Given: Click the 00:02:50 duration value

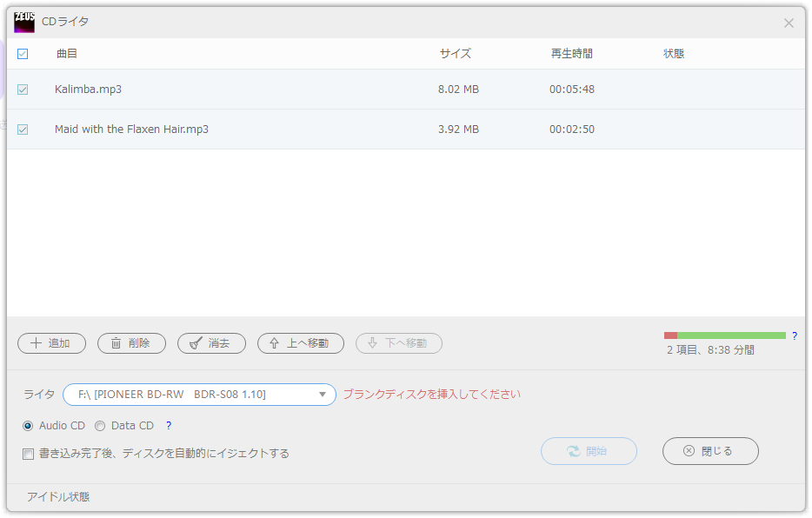Looking at the screenshot, I should click(572, 129).
